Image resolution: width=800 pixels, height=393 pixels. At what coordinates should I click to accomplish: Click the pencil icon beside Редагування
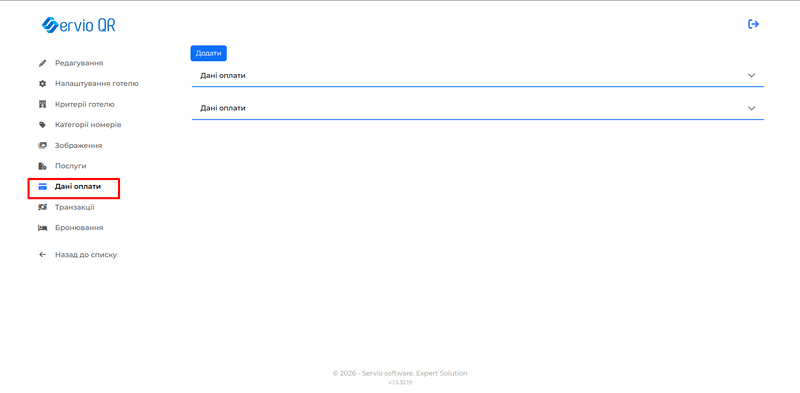point(43,63)
